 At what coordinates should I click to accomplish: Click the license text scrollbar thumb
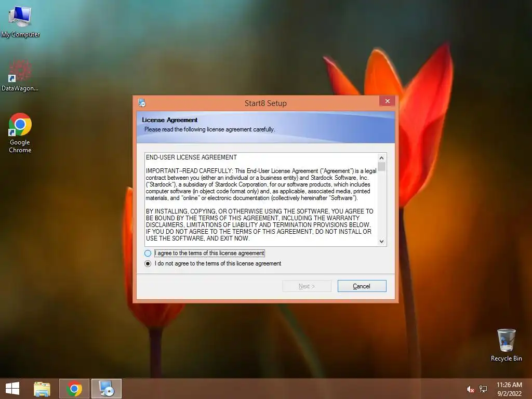tap(381, 167)
